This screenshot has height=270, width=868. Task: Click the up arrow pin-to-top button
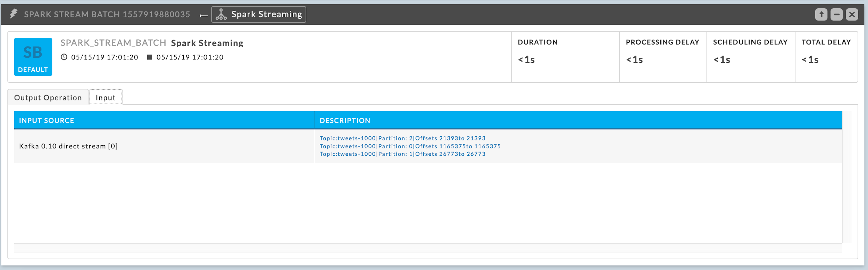coord(821,15)
